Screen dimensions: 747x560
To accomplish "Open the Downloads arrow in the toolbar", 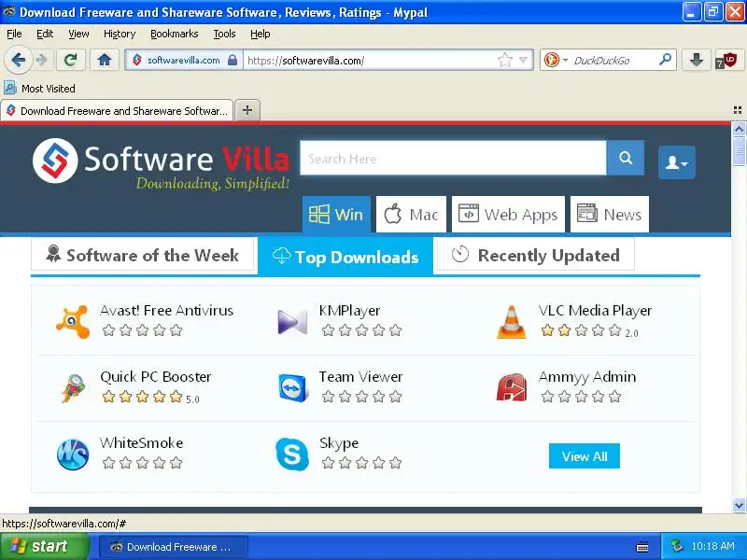I will tap(696, 60).
